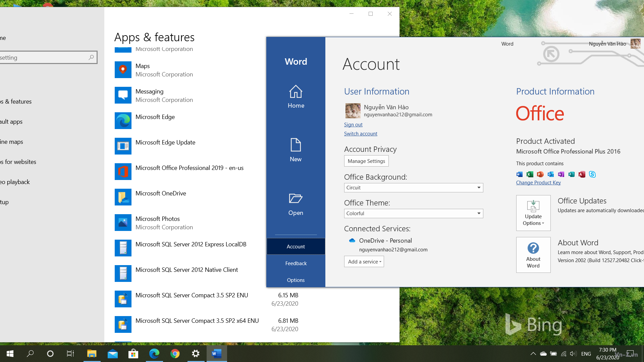Open the Update Options menu button
Image resolution: width=644 pixels, height=362 pixels.
533,213
